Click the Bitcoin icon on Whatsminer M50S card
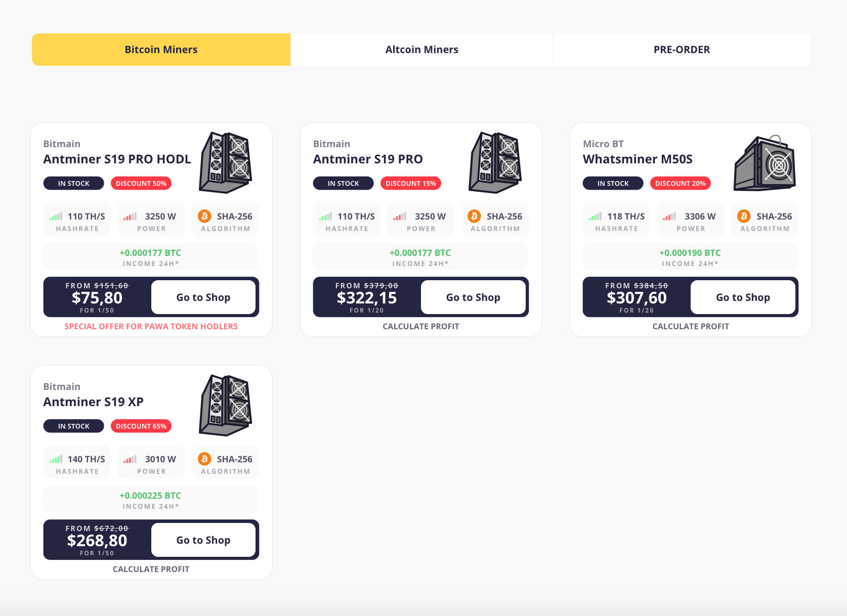This screenshot has width=847, height=616. click(744, 216)
